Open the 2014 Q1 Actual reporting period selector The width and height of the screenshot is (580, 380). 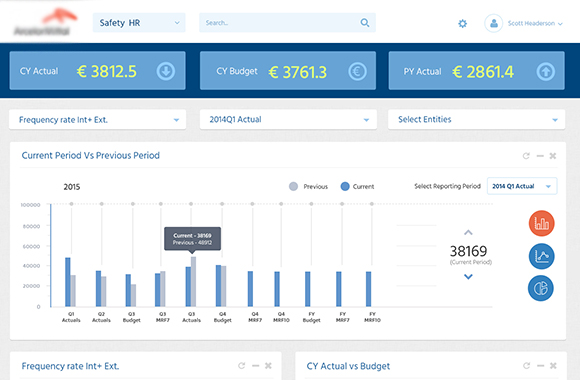pyautogui.click(x=522, y=186)
